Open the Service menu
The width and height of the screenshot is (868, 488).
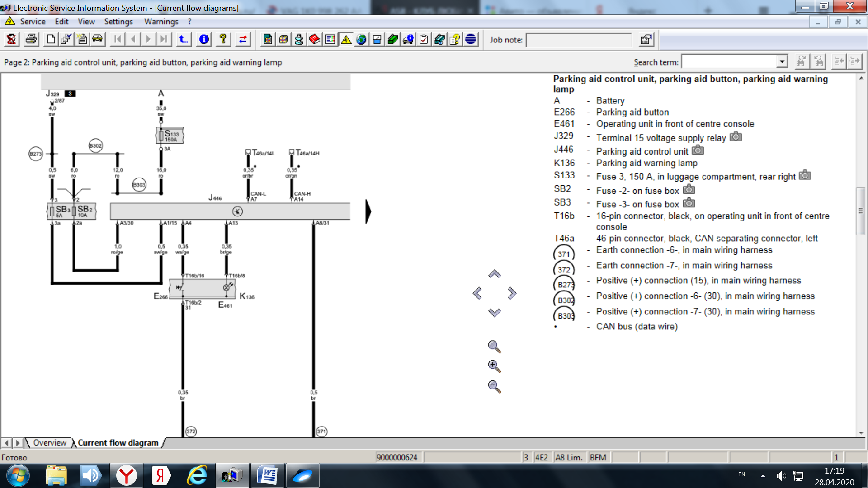(33, 21)
